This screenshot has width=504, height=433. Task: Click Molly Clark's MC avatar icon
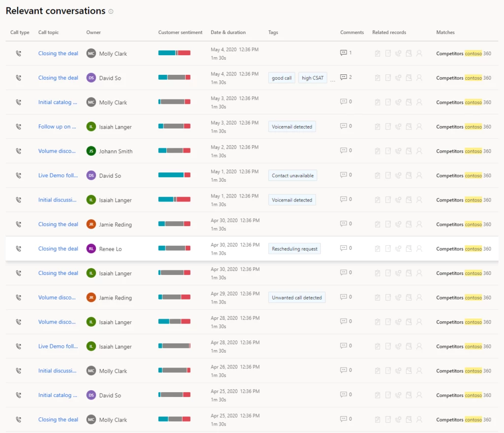coord(91,53)
